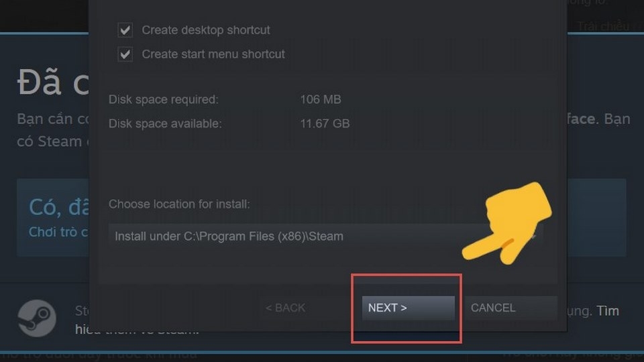Click the CANCEL button
The height and width of the screenshot is (362, 644).
coord(511,308)
